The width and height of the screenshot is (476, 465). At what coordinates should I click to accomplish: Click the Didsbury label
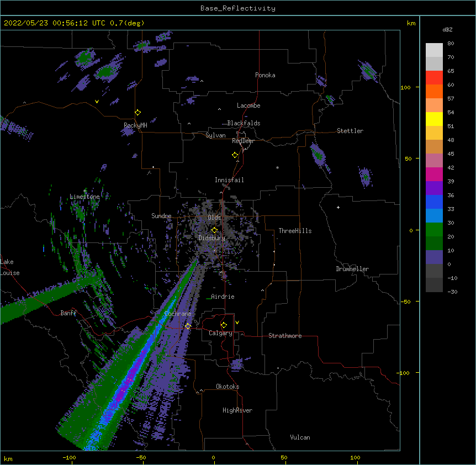[212, 238]
